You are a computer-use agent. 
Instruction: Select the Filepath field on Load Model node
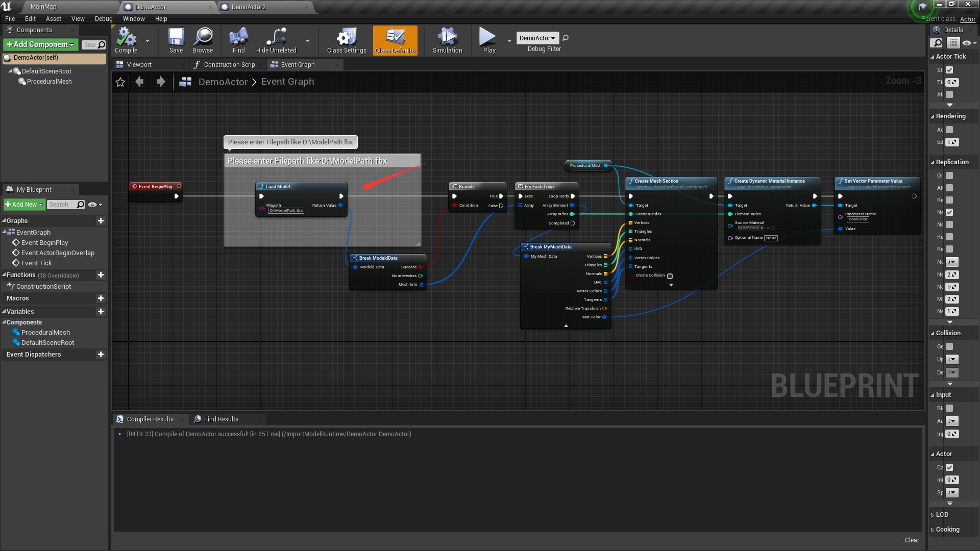(286, 210)
